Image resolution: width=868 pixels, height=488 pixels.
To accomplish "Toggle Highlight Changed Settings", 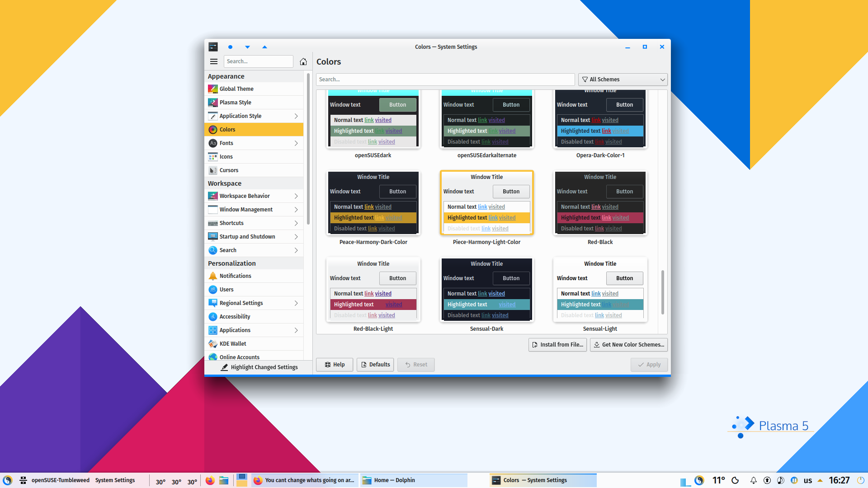I will click(x=259, y=367).
